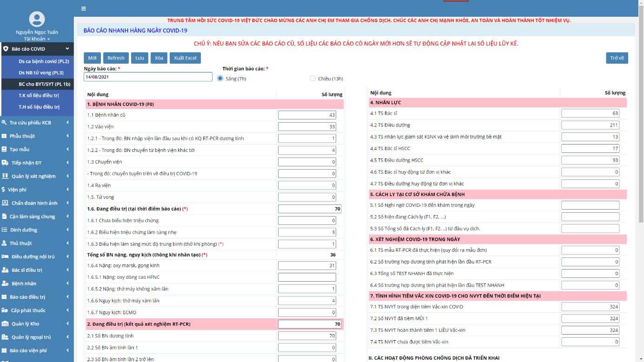Click the Báo cáo điều trị icon
Screen dimensions: 644x362
[4, 297]
